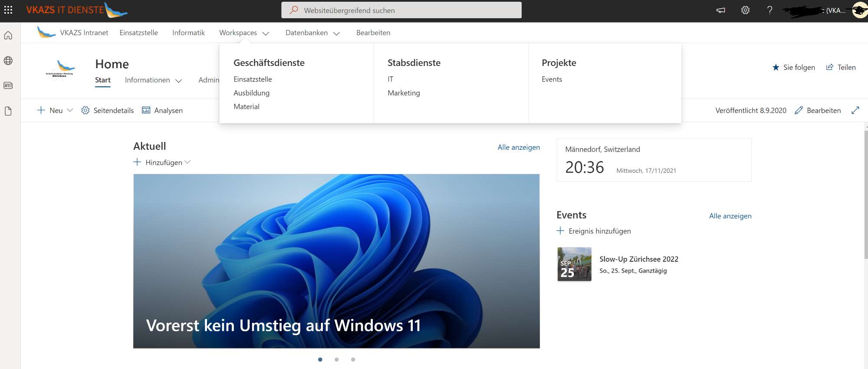The width and height of the screenshot is (868, 369).
Task: Click the Websiteübergreifend suchen search field
Action: tap(401, 10)
